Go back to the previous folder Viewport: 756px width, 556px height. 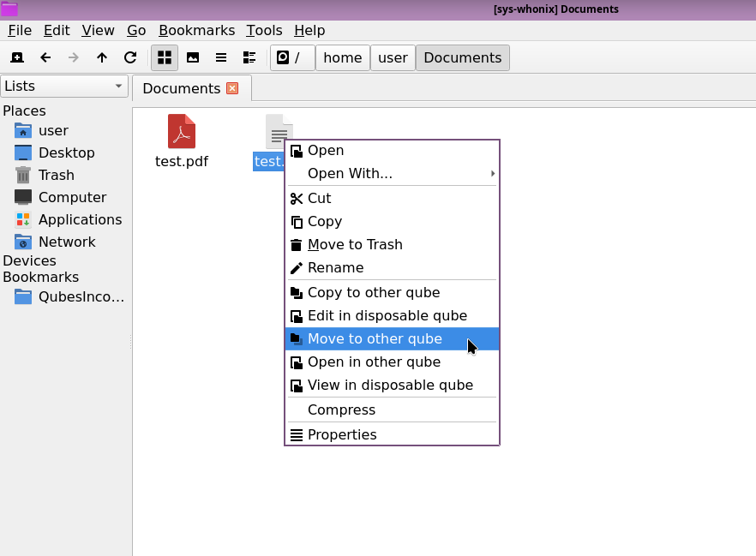[x=45, y=57]
